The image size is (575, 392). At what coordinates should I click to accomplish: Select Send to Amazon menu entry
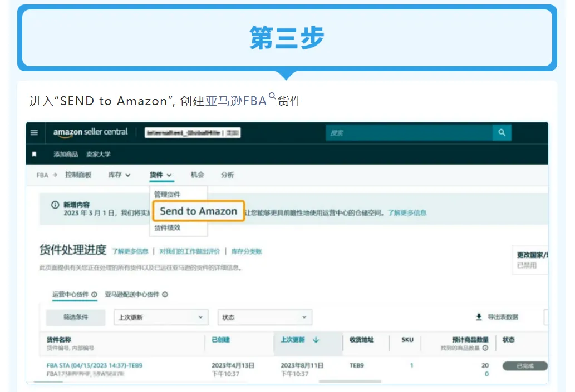pos(198,211)
